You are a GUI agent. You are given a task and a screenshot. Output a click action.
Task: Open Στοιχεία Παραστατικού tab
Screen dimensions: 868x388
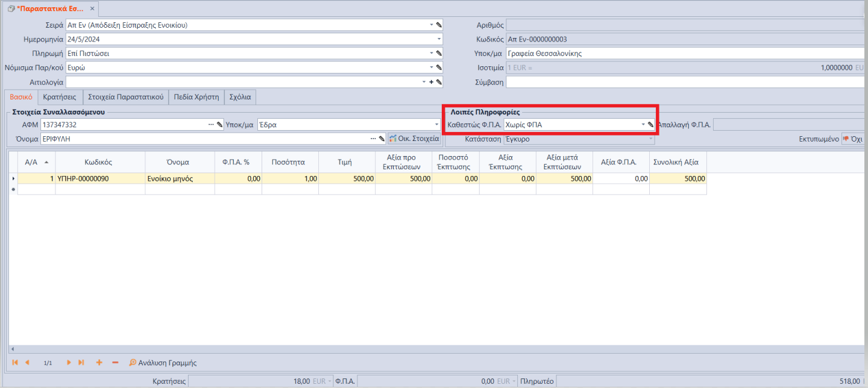[x=126, y=96]
